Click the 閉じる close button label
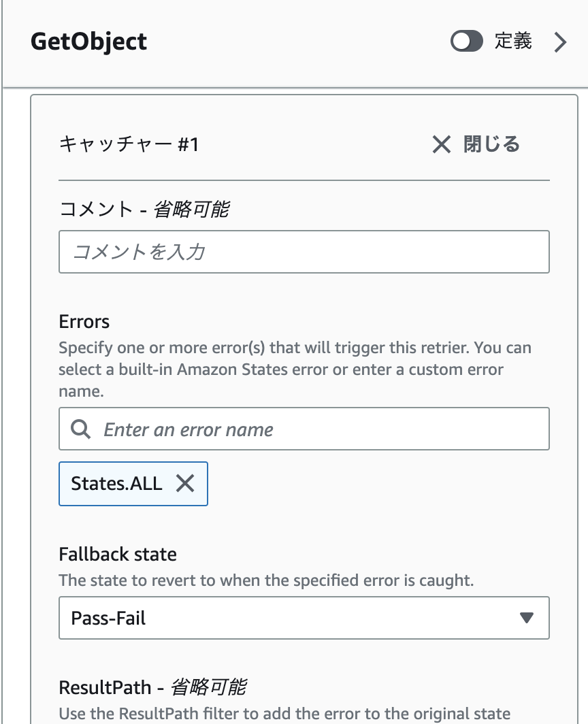The height and width of the screenshot is (724, 588). tap(491, 144)
